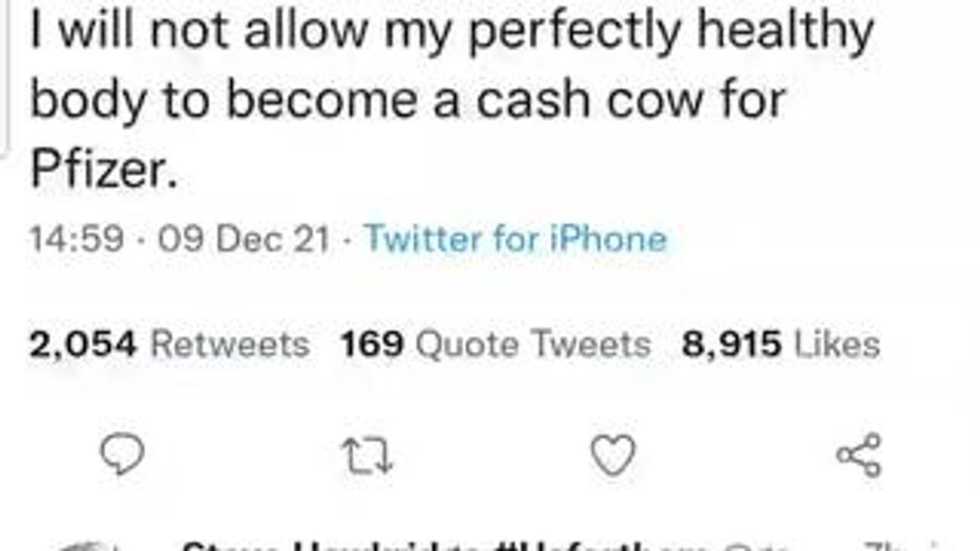Image resolution: width=980 pixels, height=551 pixels.
Task: Like the tweet with the heart icon
Action: point(613,455)
